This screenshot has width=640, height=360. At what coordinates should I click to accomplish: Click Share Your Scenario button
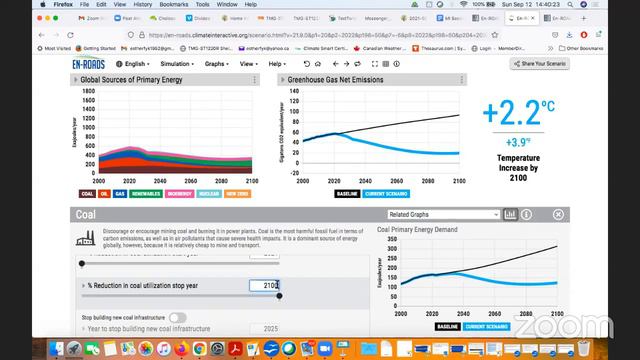click(540, 64)
